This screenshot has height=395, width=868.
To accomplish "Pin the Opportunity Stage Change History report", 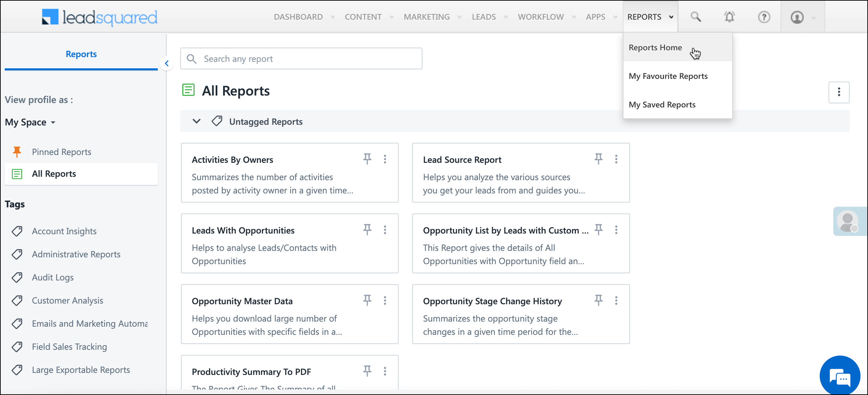I will pyautogui.click(x=598, y=300).
